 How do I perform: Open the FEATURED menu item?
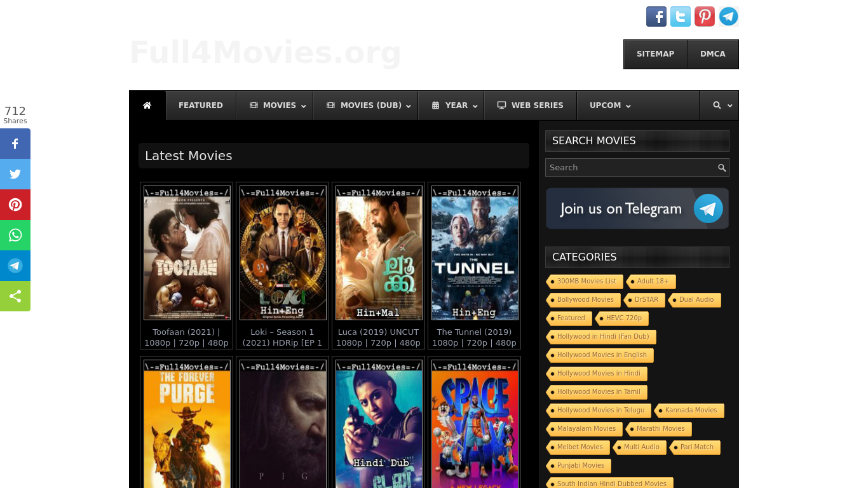pos(201,105)
